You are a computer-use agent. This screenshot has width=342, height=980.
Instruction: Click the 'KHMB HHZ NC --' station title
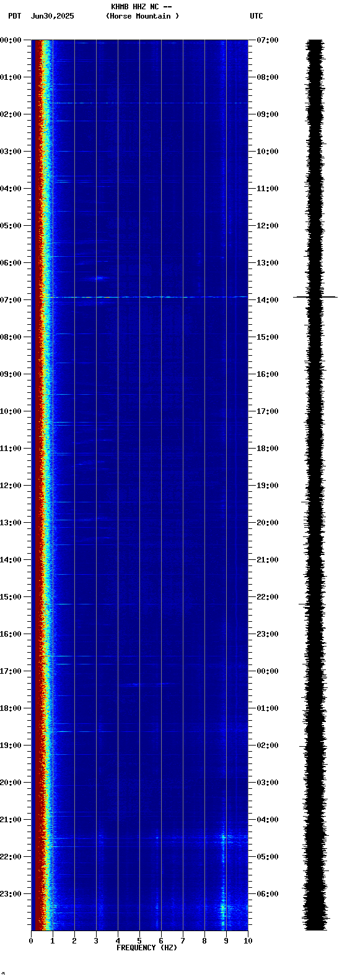tap(141, 7)
